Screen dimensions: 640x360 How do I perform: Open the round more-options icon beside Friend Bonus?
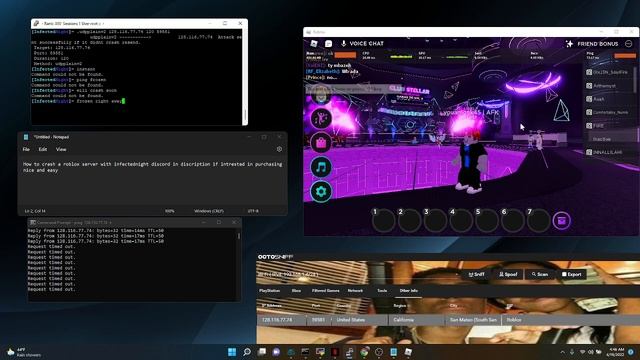[x=629, y=44]
